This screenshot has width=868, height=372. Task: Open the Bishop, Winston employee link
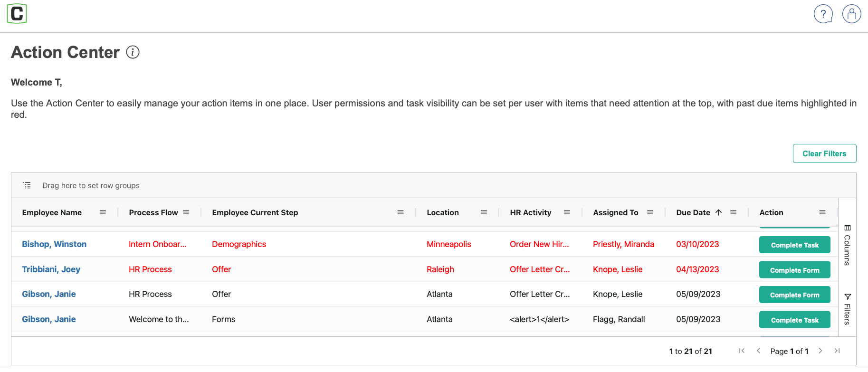coord(54,244)
